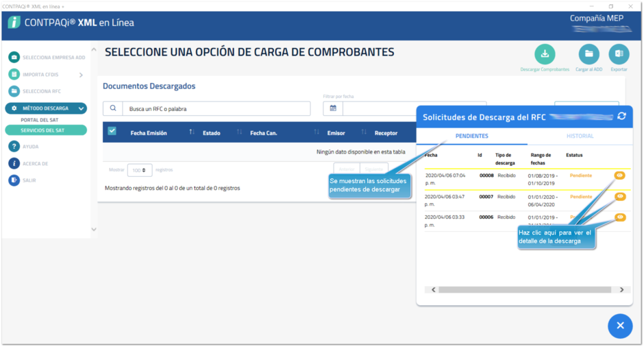This screenshot has width=644, height=347.
Task: Open Selecciona Empresa ADD in sidebar
Action: 47,57
